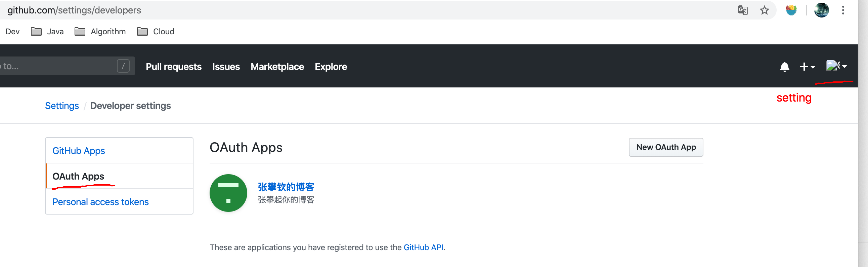Open the Chrome profile avatar
The width and height of the screenshot is (868, 267).
tap(822, 10)
